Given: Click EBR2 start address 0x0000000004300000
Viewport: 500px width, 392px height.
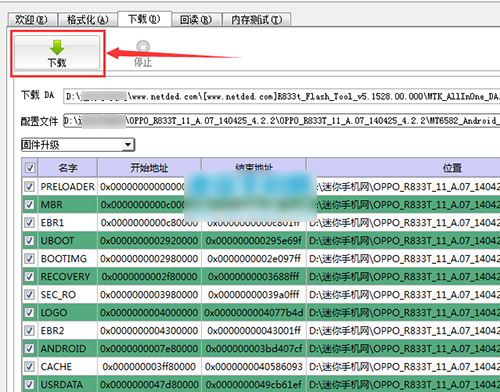Looking at the screenshot, I should click(149, 331).
